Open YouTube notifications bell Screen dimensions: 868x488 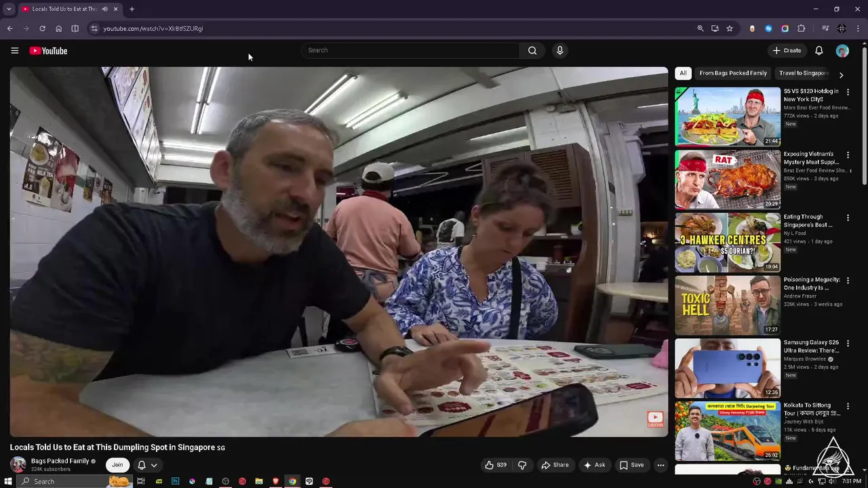point(818,51)
